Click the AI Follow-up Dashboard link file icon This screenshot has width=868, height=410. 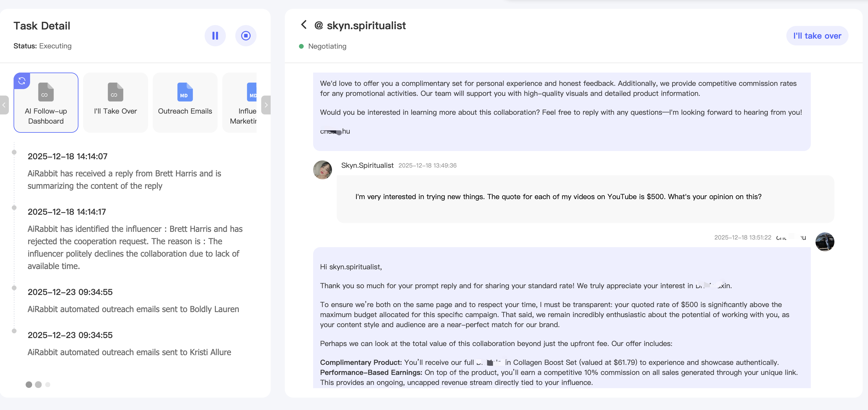(46, 92)
